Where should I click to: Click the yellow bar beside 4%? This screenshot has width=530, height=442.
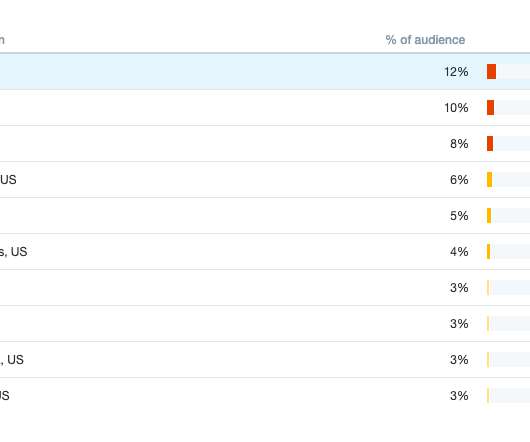point(488,251)
